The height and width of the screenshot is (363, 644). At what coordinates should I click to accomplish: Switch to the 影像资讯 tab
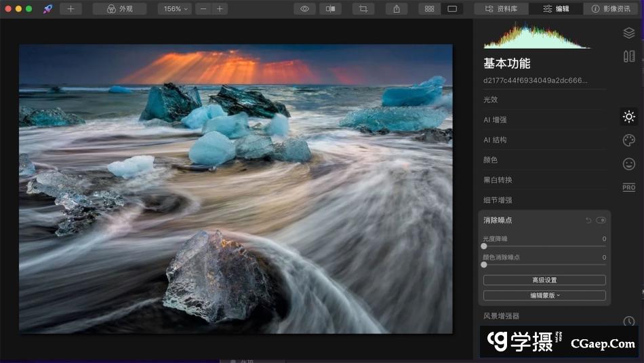[x=611, y=9]
